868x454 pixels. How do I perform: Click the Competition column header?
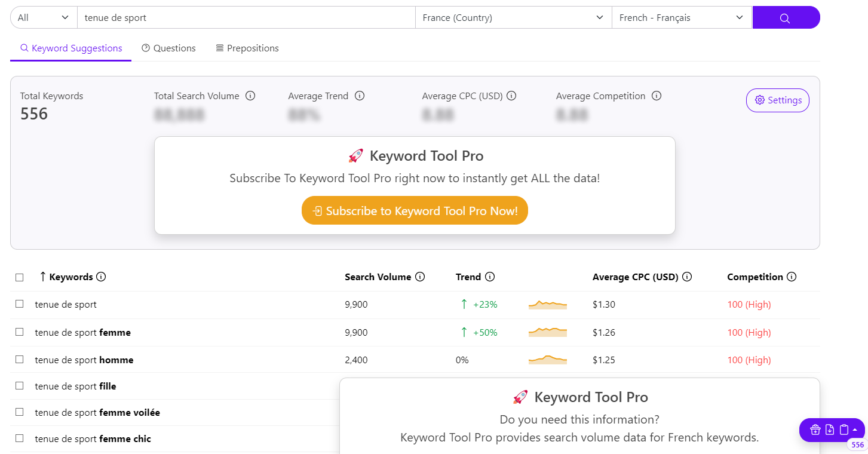click(x=755, y=277)
